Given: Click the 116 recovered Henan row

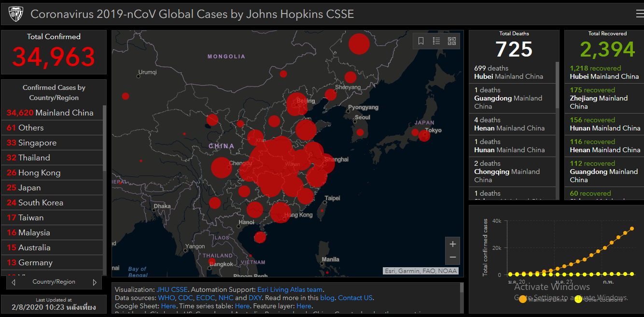Looking at the screenshot, I should (604, 146).
